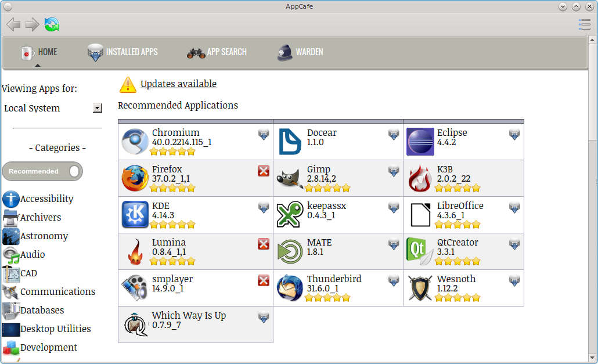Click the Audio category icon
This screenshot has width=598, height=364.
(x=10, y=255)
